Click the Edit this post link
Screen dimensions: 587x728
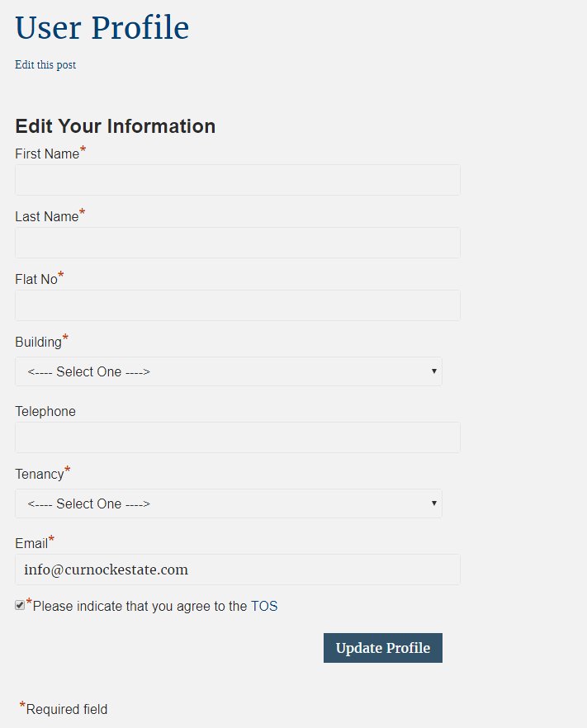coord(45,65)
